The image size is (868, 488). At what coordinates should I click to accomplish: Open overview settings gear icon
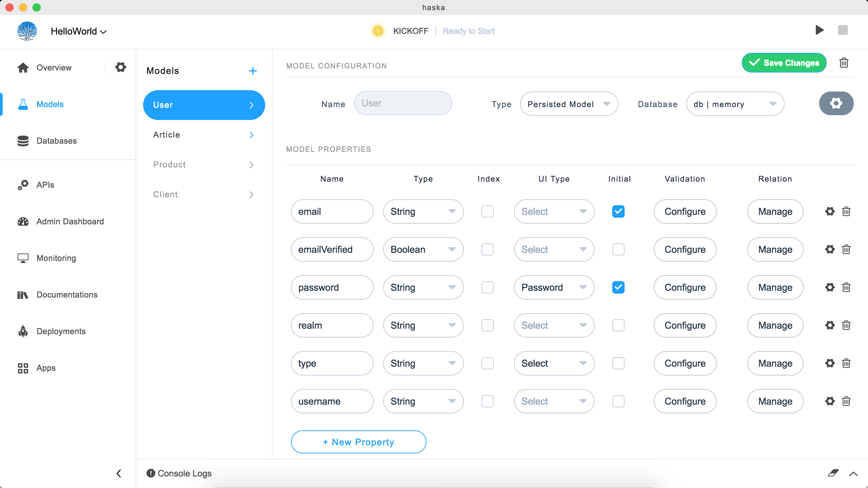[x=120, y=67]
